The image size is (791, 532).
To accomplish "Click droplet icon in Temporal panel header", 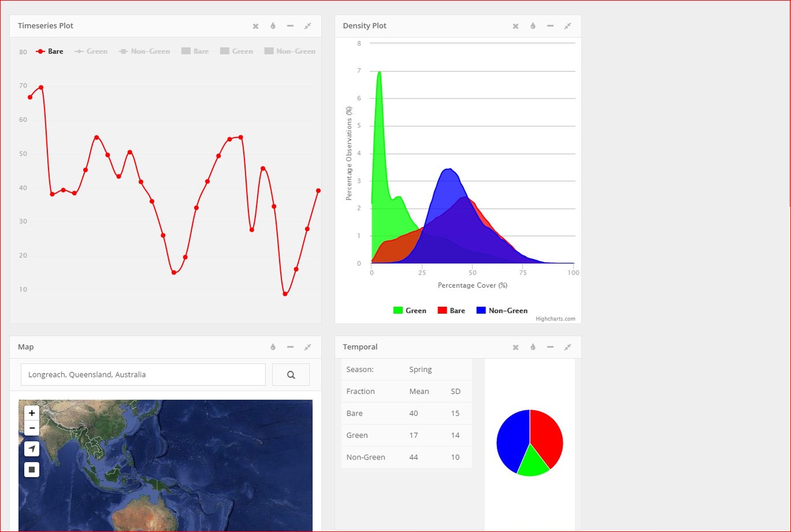I will [x=533, y=347].
